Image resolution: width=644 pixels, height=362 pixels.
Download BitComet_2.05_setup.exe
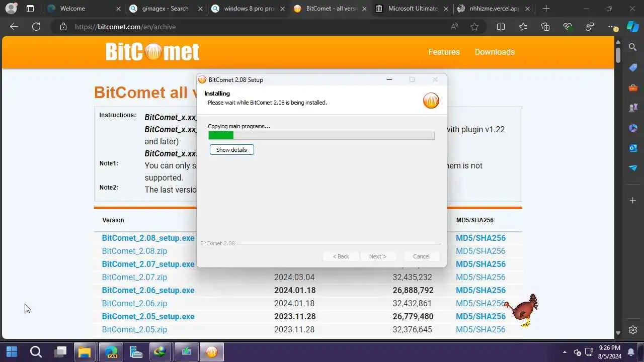(x=148, y=316)
